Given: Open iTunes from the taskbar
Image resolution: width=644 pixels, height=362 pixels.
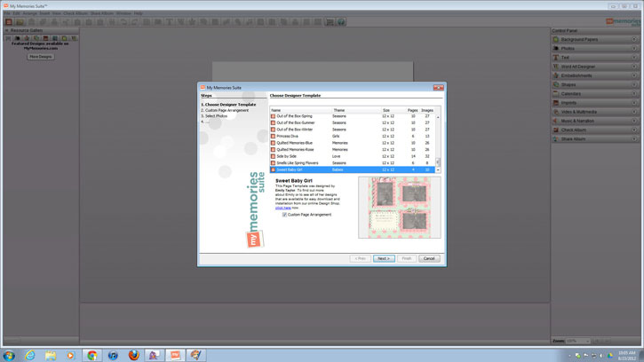Looking at the screenshot, I should pyautogui.click(x=113, y=356).
